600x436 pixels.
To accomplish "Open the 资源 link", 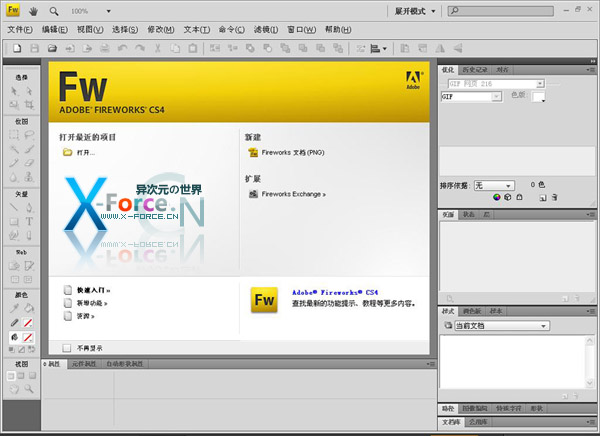I will coord(79,316).
